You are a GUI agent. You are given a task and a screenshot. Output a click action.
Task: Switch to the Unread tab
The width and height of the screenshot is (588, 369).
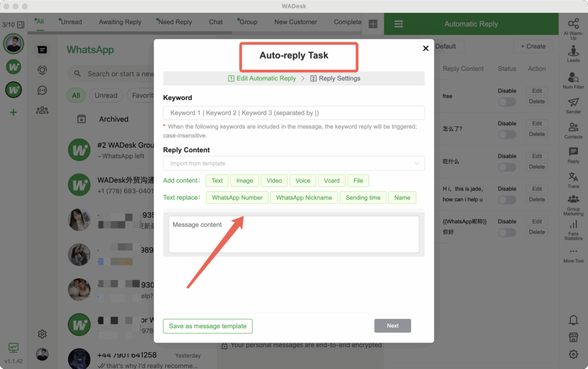[70, 22]
